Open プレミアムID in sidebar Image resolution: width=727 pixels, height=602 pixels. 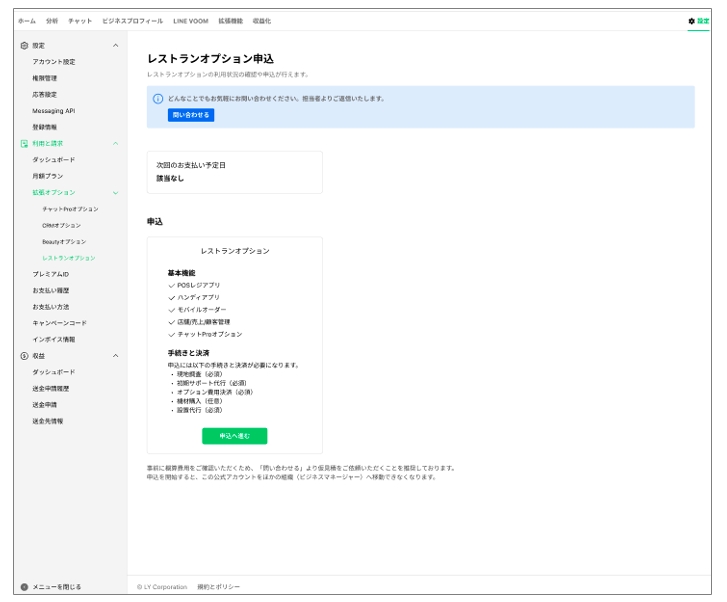(x=51, y=274)
